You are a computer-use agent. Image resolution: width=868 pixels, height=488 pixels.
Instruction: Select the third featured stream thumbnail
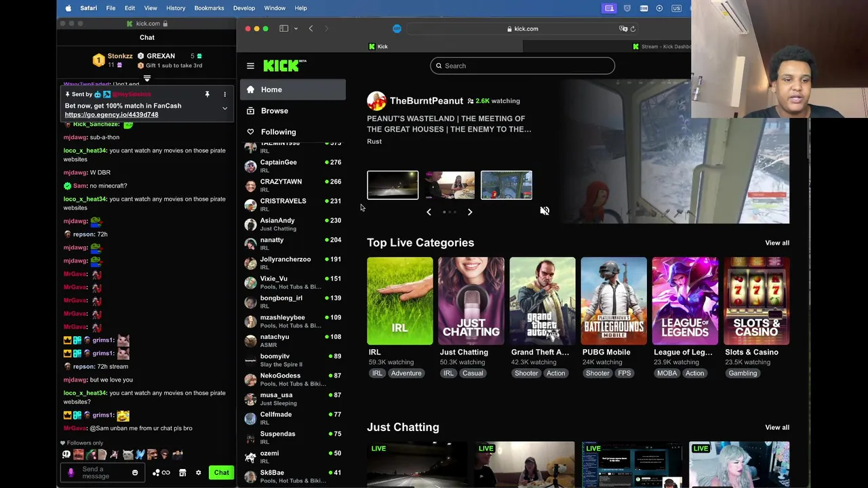pyautogui.click(x=507, y=185)
